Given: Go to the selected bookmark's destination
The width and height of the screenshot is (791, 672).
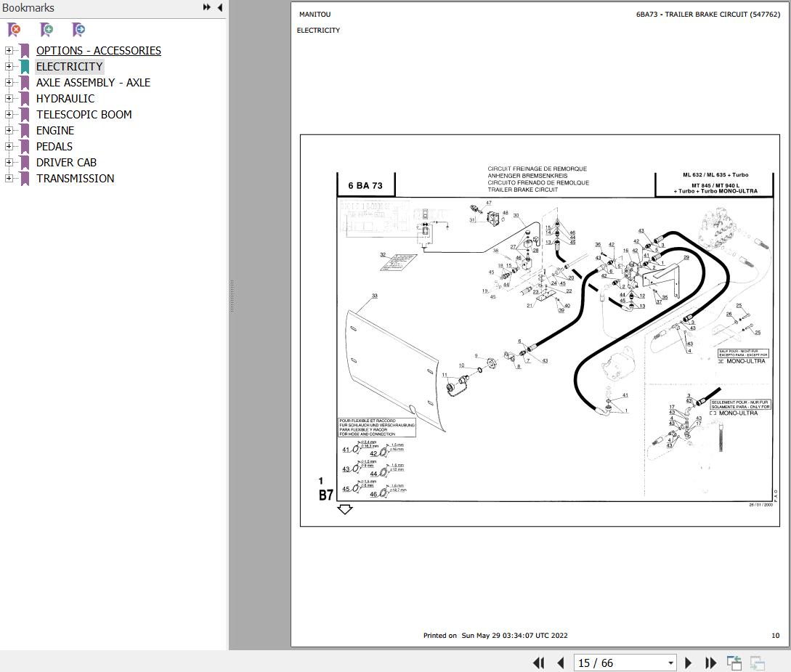Looking at the screenshot, I should [x=78, y=30].
